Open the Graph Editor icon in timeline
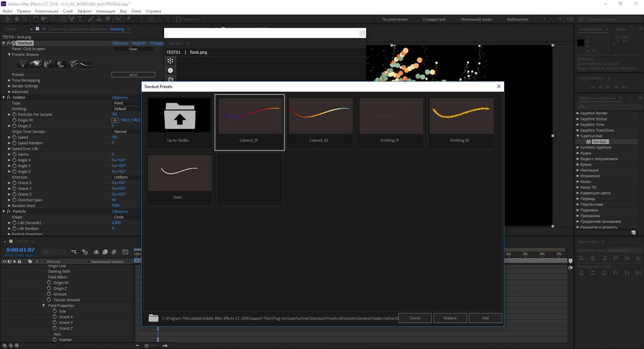644x349 pixels. coord(126,252)
